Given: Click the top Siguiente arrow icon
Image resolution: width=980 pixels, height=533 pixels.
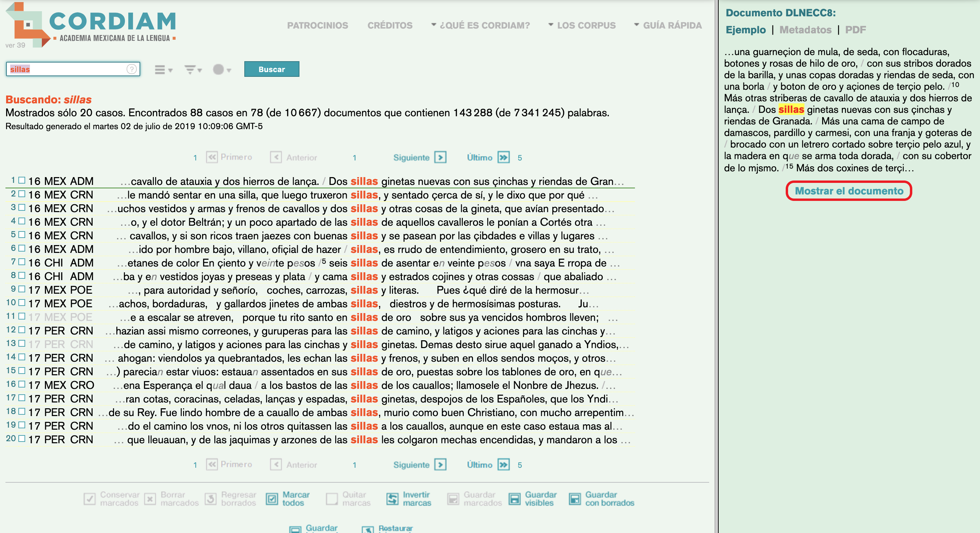Looking at the screenshot, I should [x=441, y=157].
